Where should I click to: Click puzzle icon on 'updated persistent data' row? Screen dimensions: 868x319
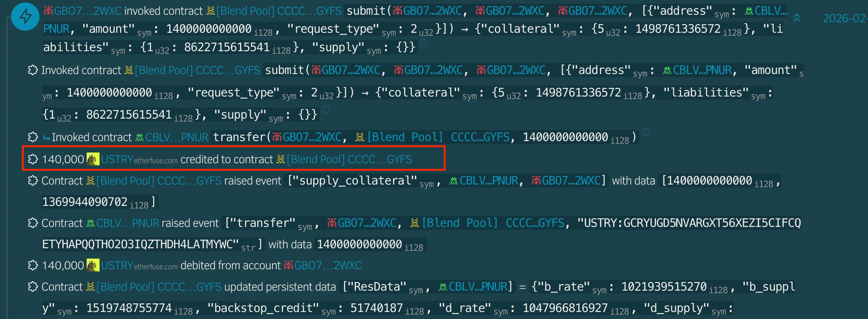[33, 287]
